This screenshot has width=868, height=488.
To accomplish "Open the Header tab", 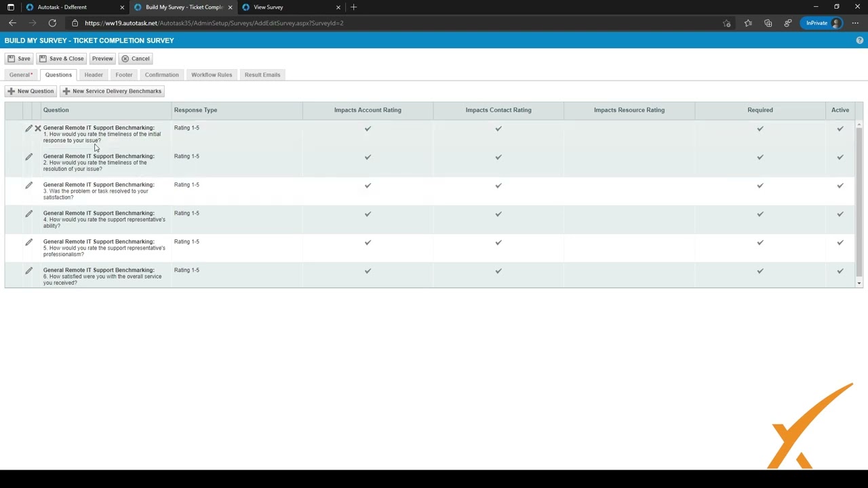I will coord(94,75).
